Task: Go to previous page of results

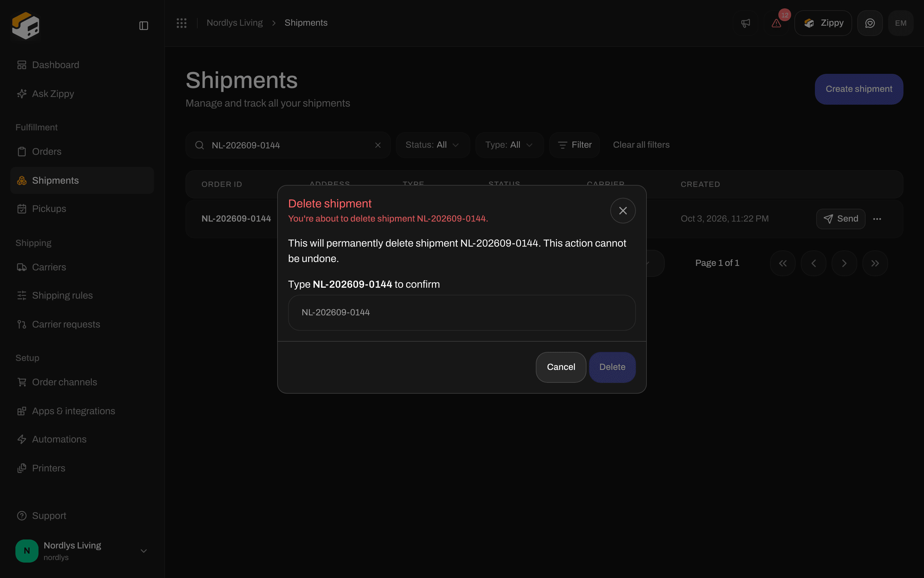Action: [814, 263]
